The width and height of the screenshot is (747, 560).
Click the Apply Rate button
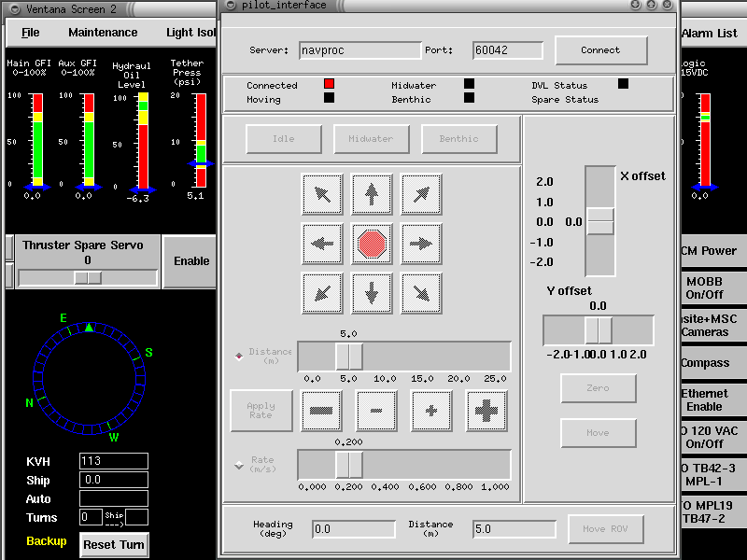pos(261,411)
